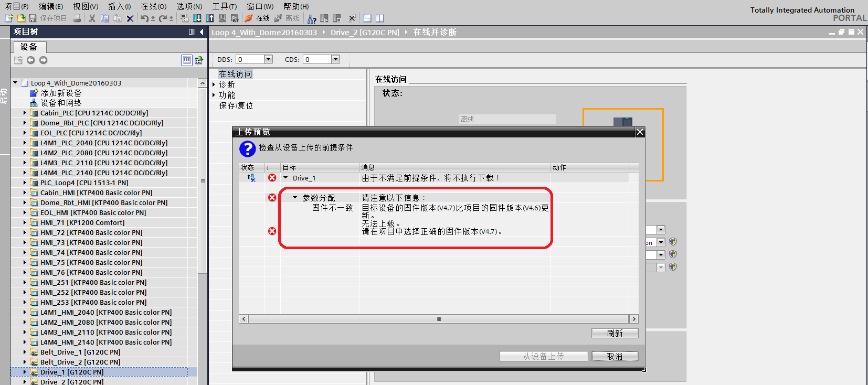
Task: Open the CDS dropdown
Action: coord(336,59)
